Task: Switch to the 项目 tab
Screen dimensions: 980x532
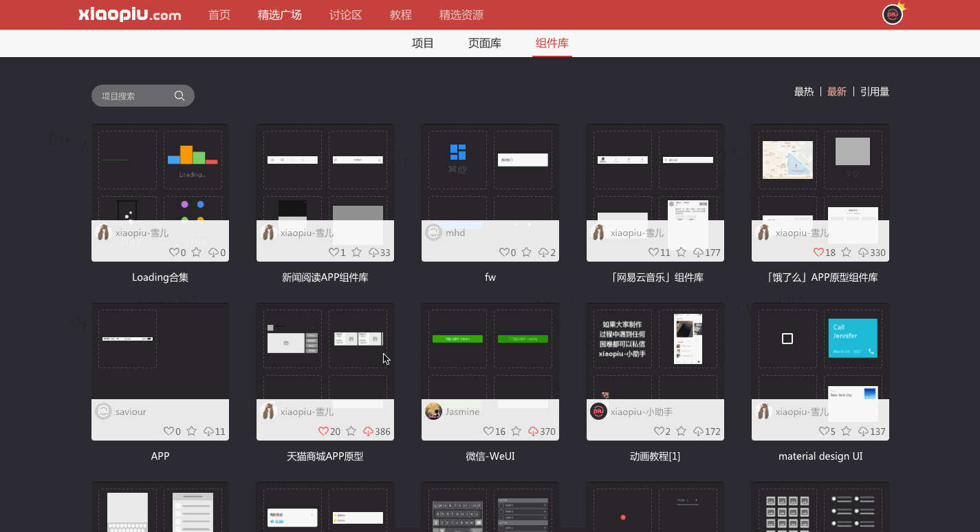Action: [423, 43]
